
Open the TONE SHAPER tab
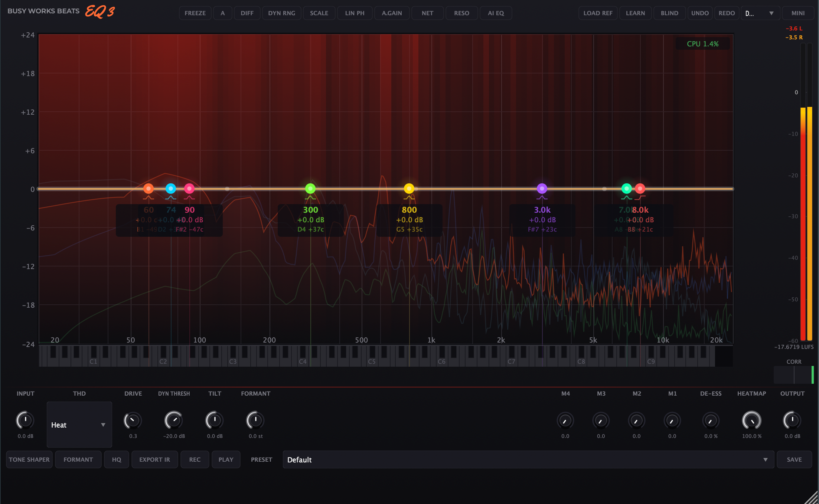(x=29, y=459)
